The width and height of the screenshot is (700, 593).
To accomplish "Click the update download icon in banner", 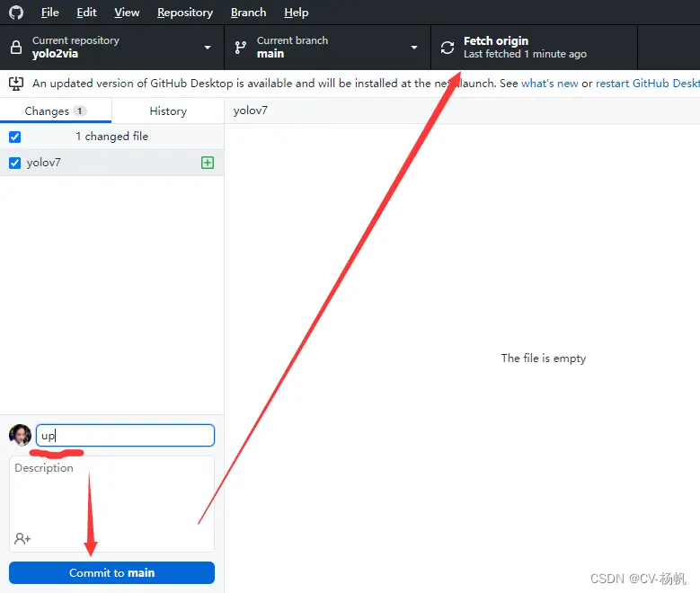I will (x=15, y=84).
